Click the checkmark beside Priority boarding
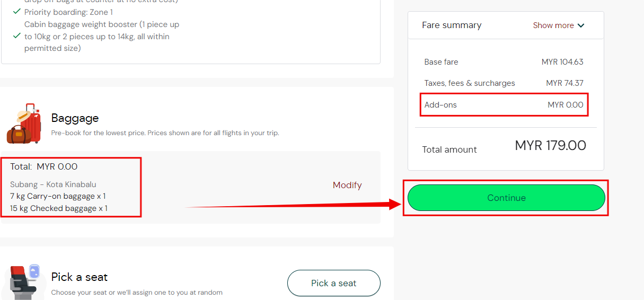This screenshot has height=300, width=644. [x=17, y=12]
